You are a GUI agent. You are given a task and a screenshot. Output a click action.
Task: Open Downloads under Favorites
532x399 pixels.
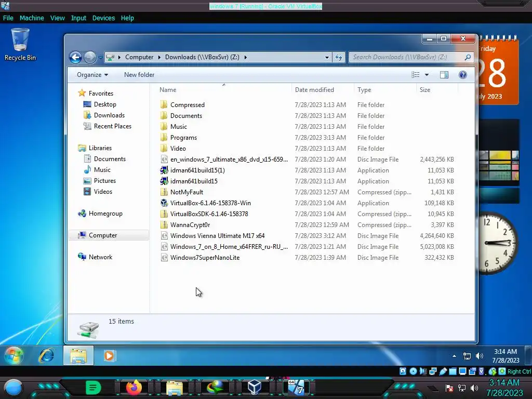tap(109, 115)
